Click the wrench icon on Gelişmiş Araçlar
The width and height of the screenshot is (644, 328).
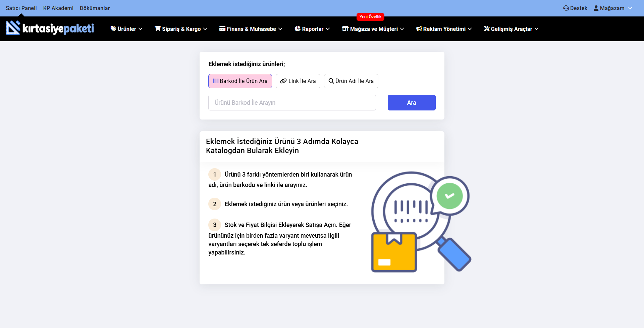[x=486, y=29]
